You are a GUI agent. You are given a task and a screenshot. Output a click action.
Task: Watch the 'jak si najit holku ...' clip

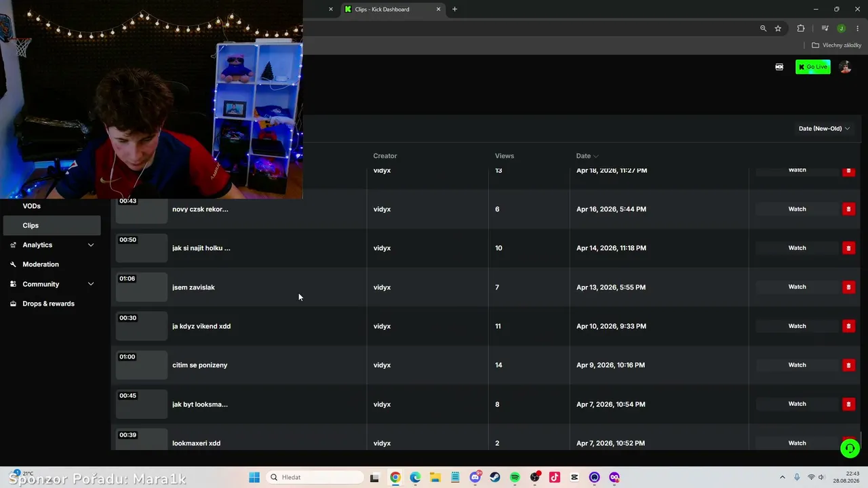797,248
